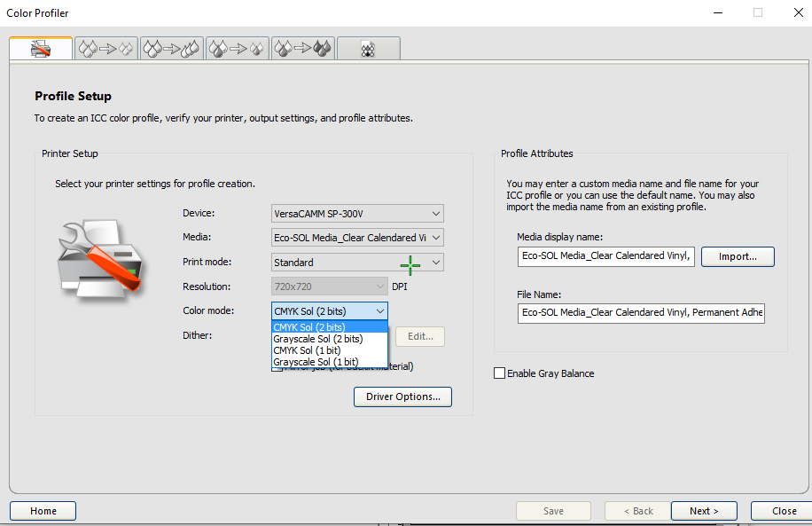This screenshot has height=526, width=812.
Task: Click the disabled Save button
Action: tap(553, 511)
